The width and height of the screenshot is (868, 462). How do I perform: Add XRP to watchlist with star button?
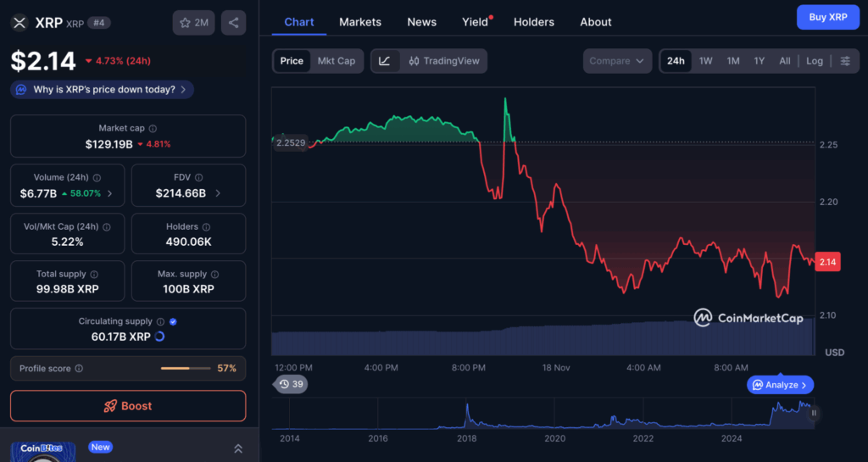coord(193,23)
